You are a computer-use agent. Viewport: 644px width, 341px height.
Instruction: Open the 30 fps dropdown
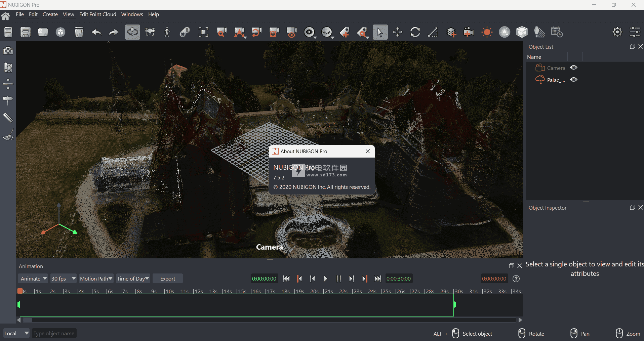(63, 279)
